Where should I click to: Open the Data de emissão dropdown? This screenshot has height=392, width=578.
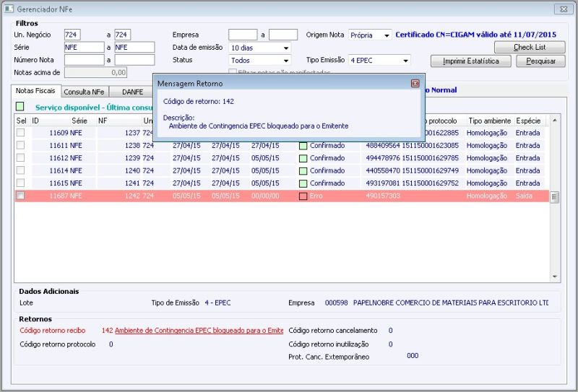[x=286, y=48]
